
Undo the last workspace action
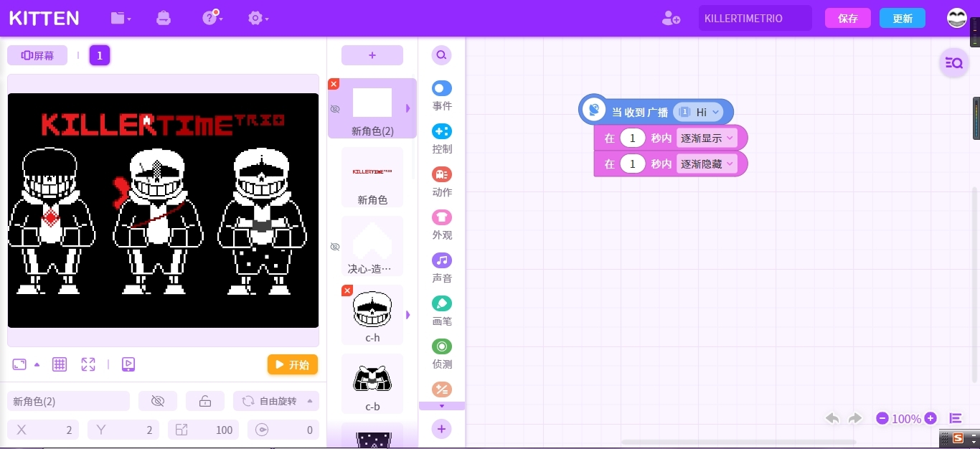[832, 418]
